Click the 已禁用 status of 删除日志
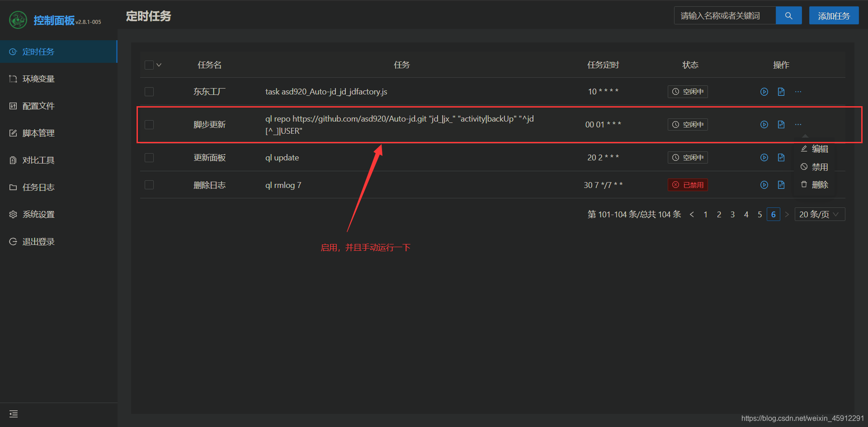868x427 pixels. pos(688,185)
